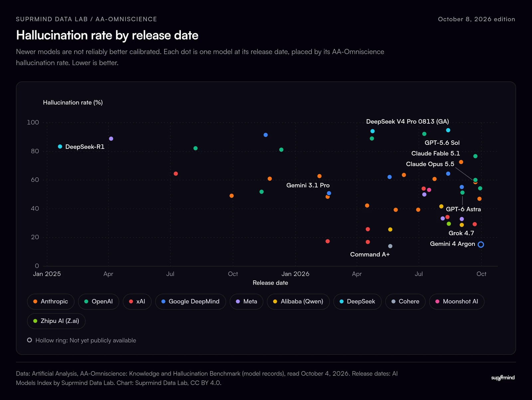Viewport: 532px width, 400px height.
Task: Click the purple Meta dot near April 2025
Action: [x=111, y=139]
